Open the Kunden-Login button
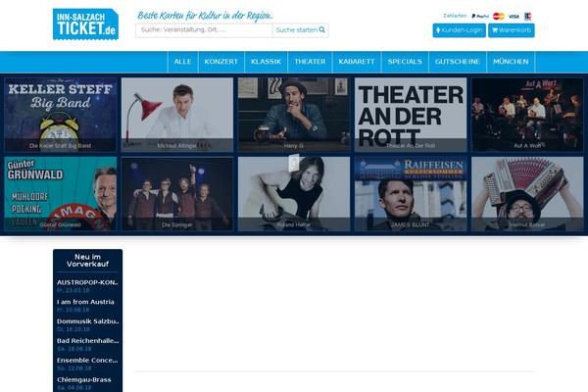This screenshot has width=588, height=392. pos(459,30)
